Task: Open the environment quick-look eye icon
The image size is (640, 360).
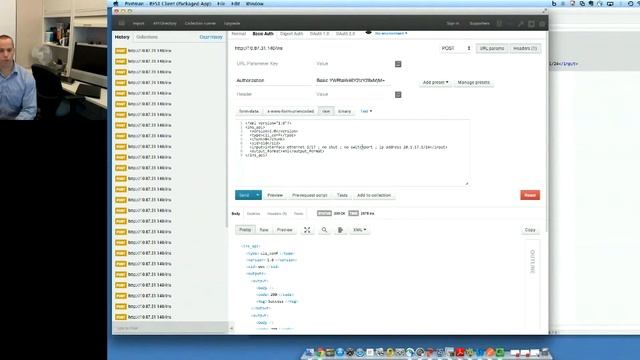Action: tap(368, 33)
